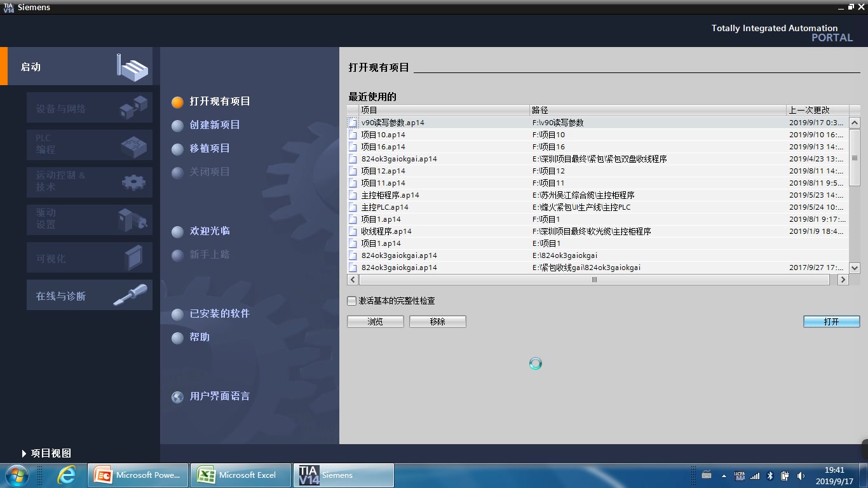
Task: Select 收线程序.ap14 project row
Action: [x=598, y=231]
